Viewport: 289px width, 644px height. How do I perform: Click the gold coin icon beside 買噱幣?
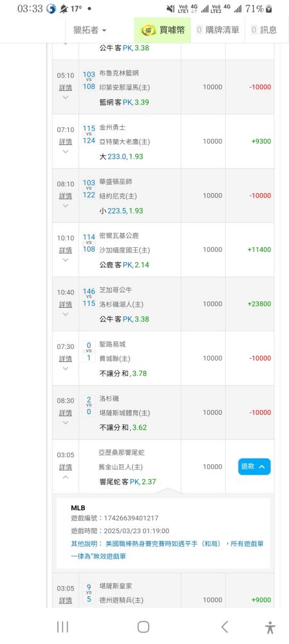148,30
